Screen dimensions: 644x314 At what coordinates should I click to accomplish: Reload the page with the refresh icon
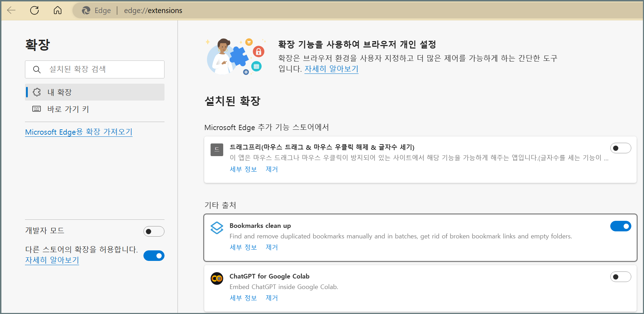(x=34, y=10)
